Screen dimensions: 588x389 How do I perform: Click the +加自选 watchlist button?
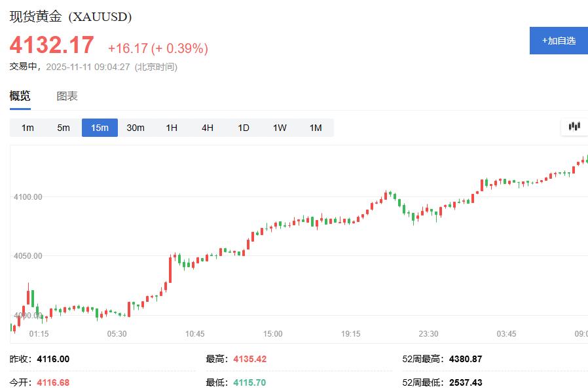pyautogui.click(x=558, y=40)
